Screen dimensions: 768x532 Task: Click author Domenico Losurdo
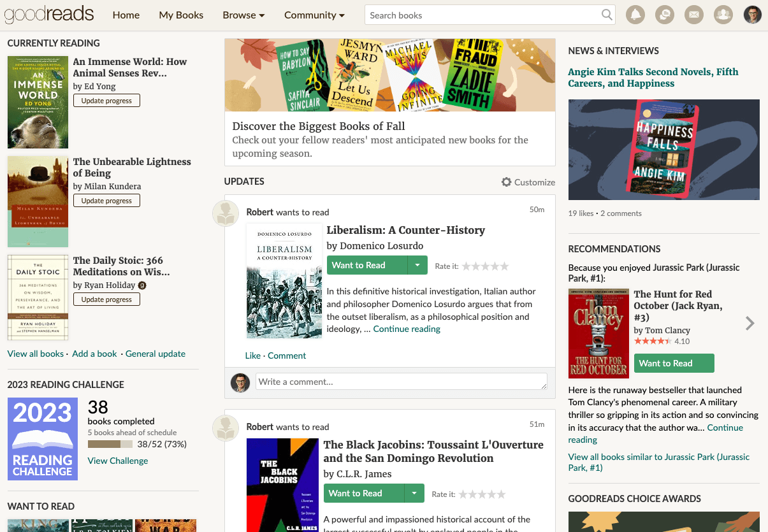point(381,246)
